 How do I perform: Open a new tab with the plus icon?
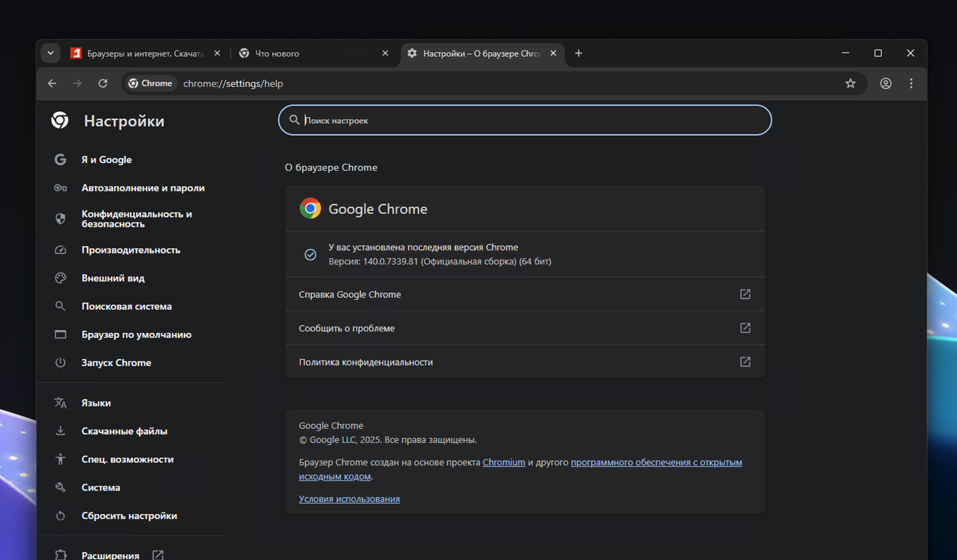pyautogui.click(x=579, y=54)
